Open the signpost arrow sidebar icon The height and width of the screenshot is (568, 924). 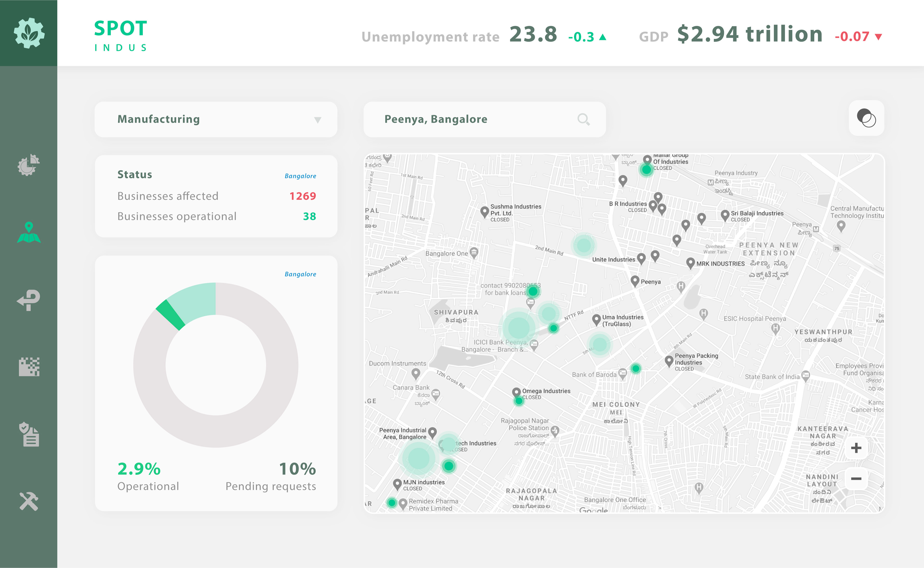tap(29, 300)
